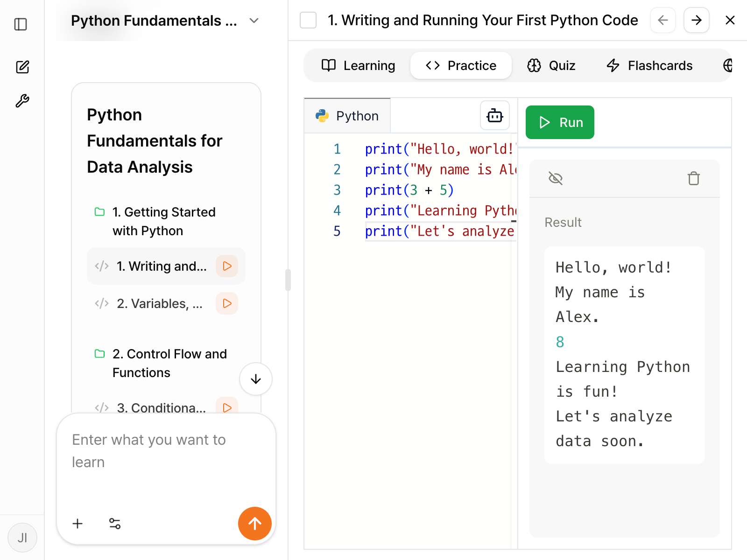
Task: Open new note compose icon
Action: tap(22, 67)
